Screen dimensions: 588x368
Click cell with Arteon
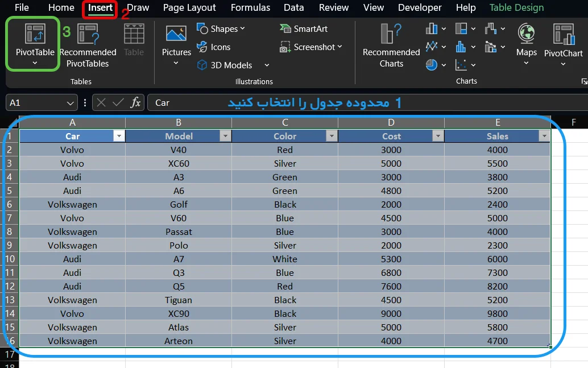pos(179,341)
